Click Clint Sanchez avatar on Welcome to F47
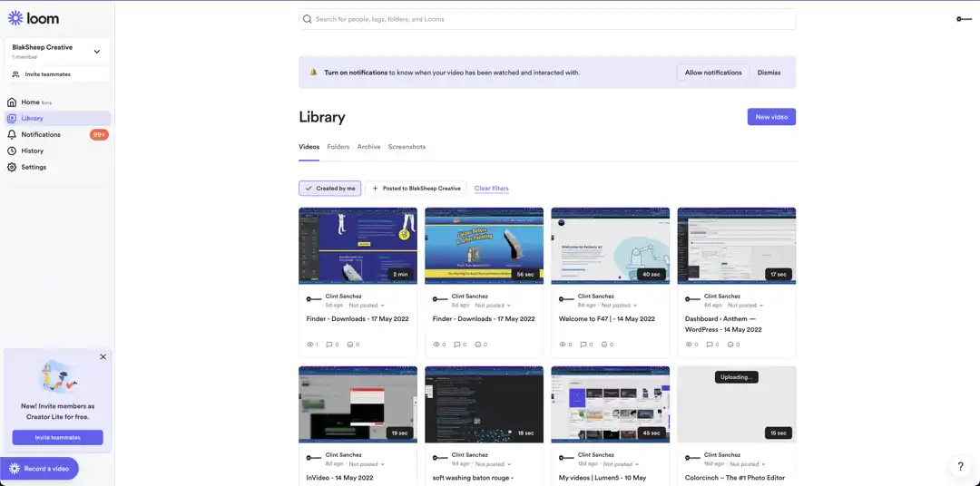The image size is (980, 486). [x=566, y=300]
